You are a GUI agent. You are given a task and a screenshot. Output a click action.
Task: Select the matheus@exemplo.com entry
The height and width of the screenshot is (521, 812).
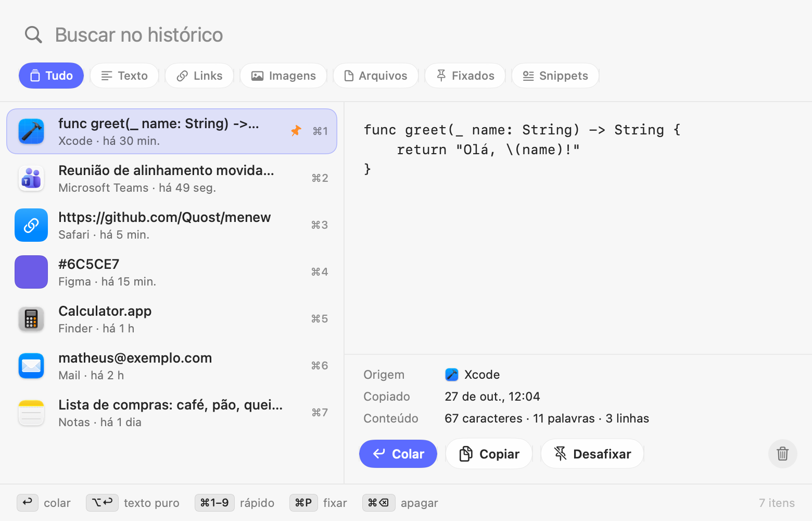(x=172, y=366)
